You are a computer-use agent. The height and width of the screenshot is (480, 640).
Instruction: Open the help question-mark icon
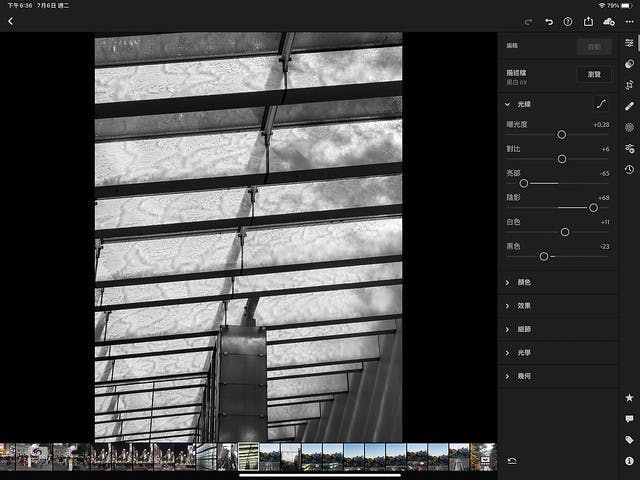(568, 22)
